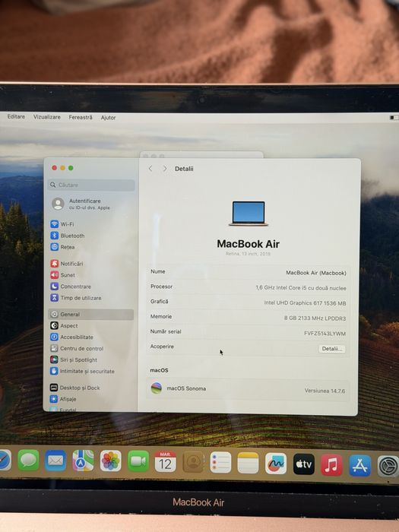Open Notificări settings
Viewport: 399px width, 532px height.
(67, 264)
